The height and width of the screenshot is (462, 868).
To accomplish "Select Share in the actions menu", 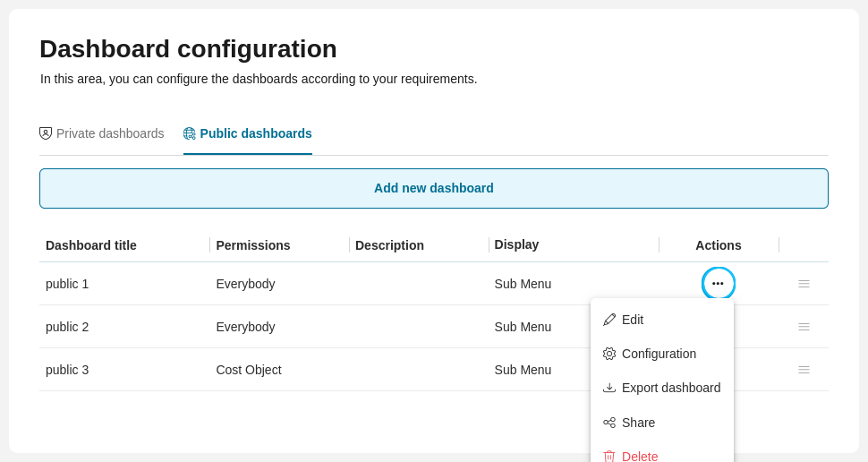I will coord(662,423).
